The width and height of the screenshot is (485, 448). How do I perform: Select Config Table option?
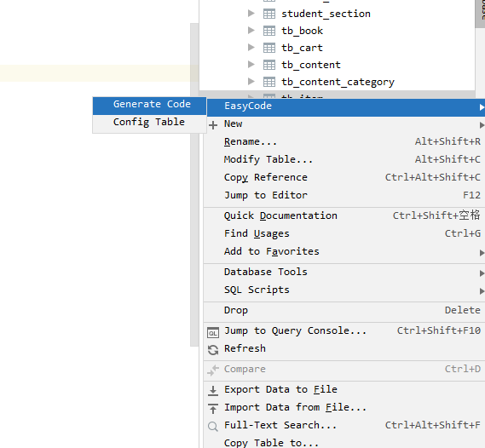pyautogui.click(x=149, y=123)
